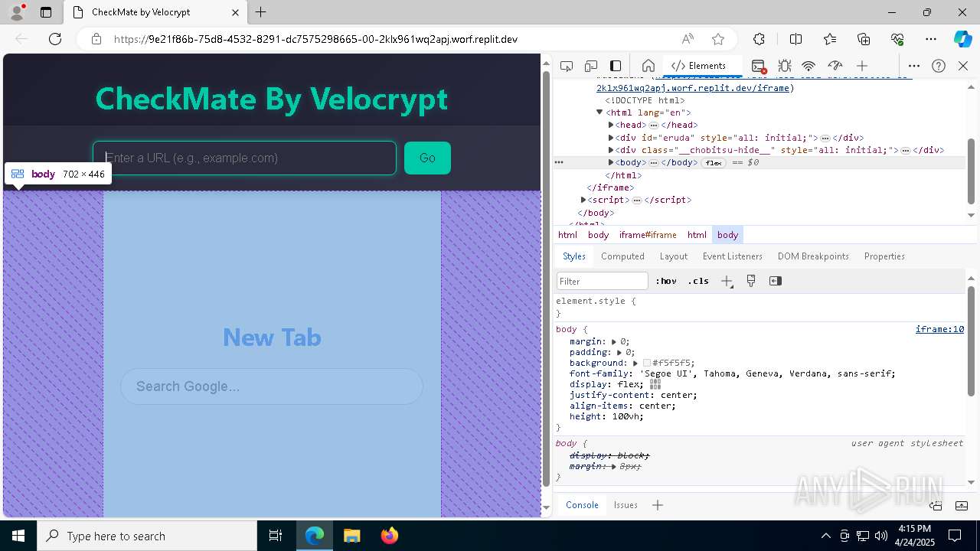This screenshot has height=551, width=980.
Task: Click the styles Filter input
Action: (603, 281)
